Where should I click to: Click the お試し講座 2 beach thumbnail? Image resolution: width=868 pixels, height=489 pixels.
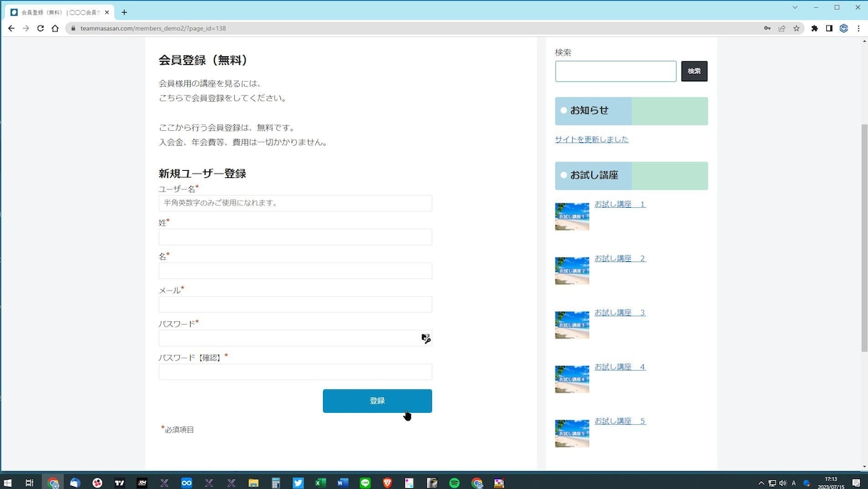coord(572,270)
